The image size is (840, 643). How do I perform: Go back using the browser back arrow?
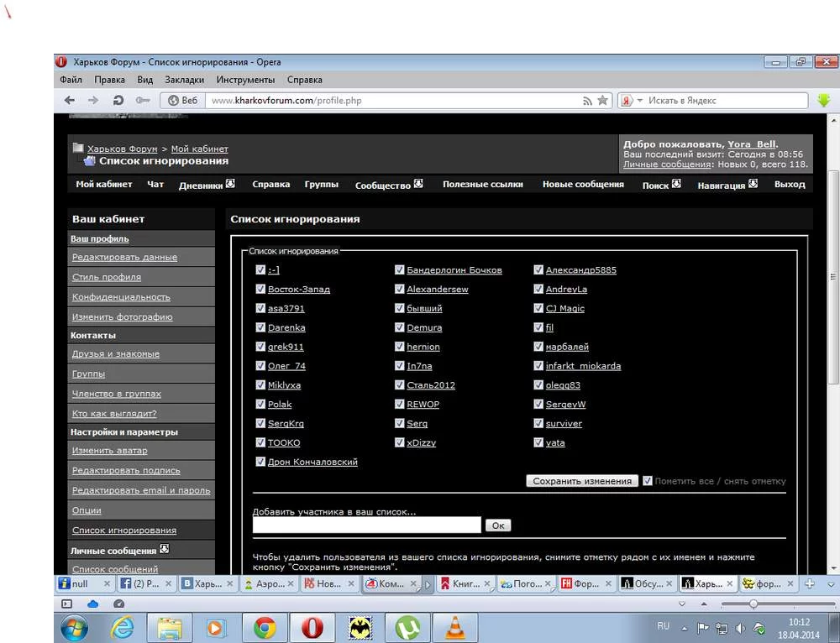click(71, 100)
